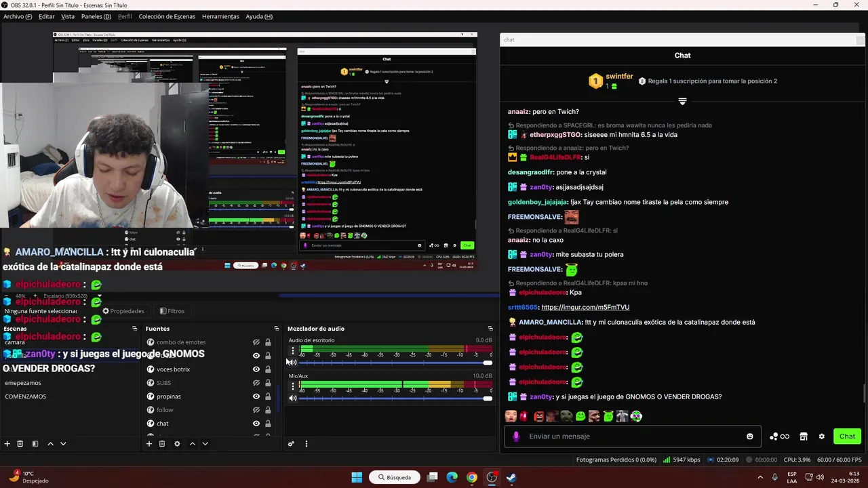Open the Paneles menu
This screenshot has width=868, height=488.
tap(96, 16)
